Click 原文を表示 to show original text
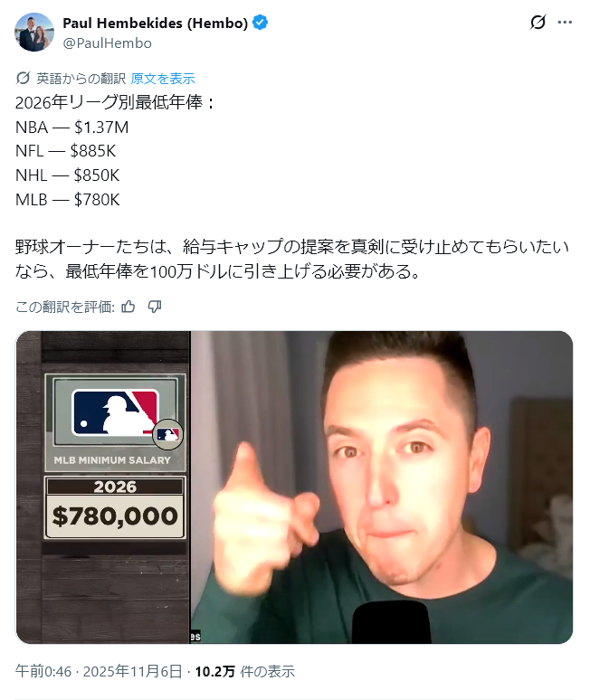 pos(163,79)
